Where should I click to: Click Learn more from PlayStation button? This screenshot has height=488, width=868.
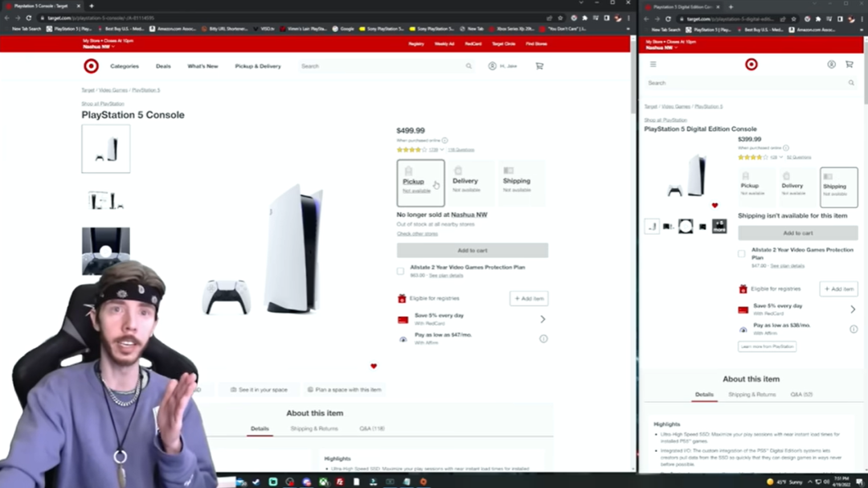click(767, 347)
